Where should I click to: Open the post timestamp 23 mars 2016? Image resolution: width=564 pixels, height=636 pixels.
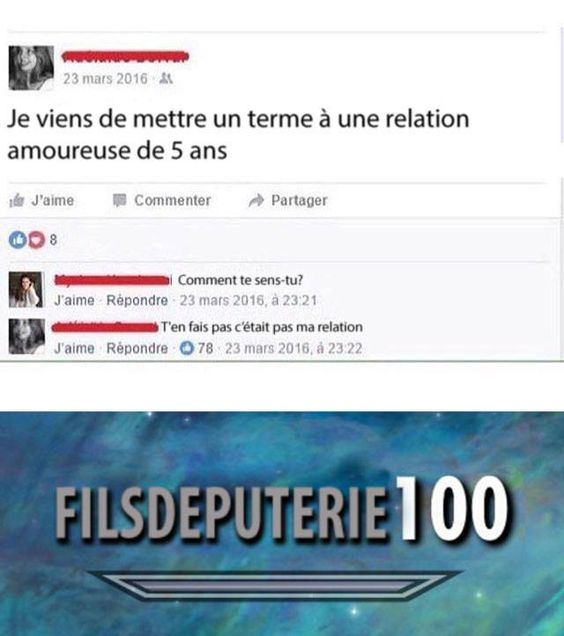click(x=105, y=78)
